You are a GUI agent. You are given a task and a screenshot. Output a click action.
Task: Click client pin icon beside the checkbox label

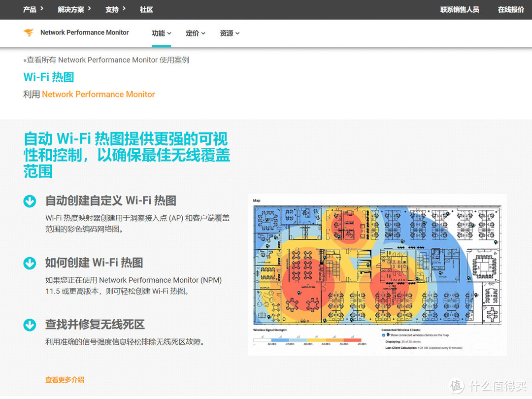(x=388, y=334)
